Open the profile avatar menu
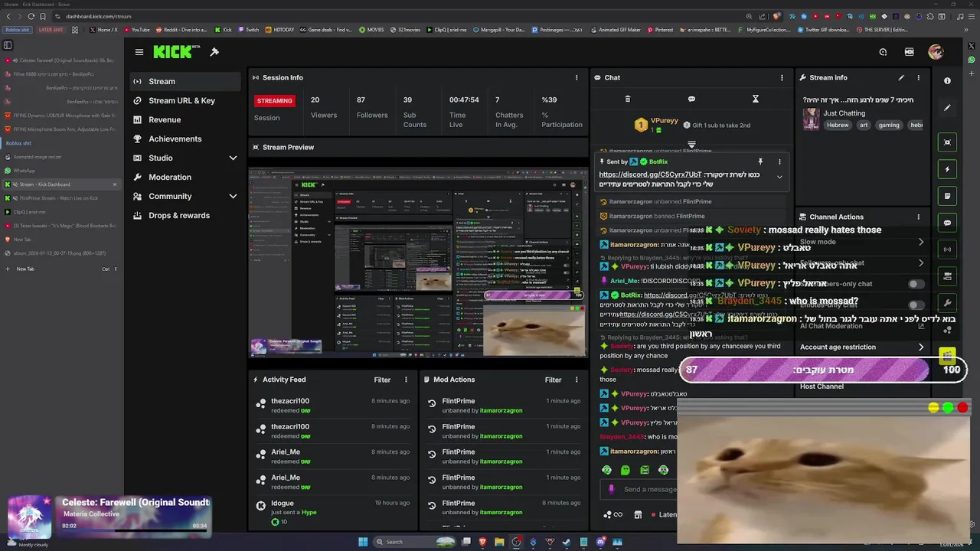This screenshot has width=980, height=551. click(936, 52)
